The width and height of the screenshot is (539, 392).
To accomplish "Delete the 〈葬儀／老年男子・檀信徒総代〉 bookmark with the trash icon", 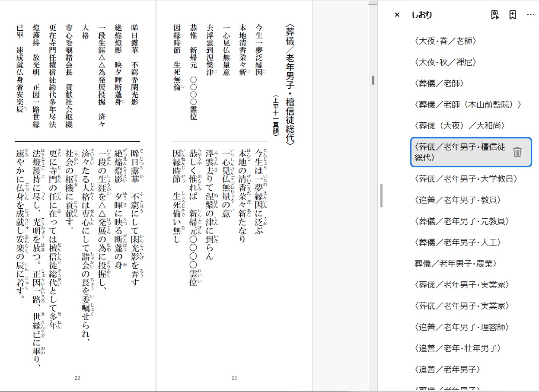I will click(x=517, y=152).
